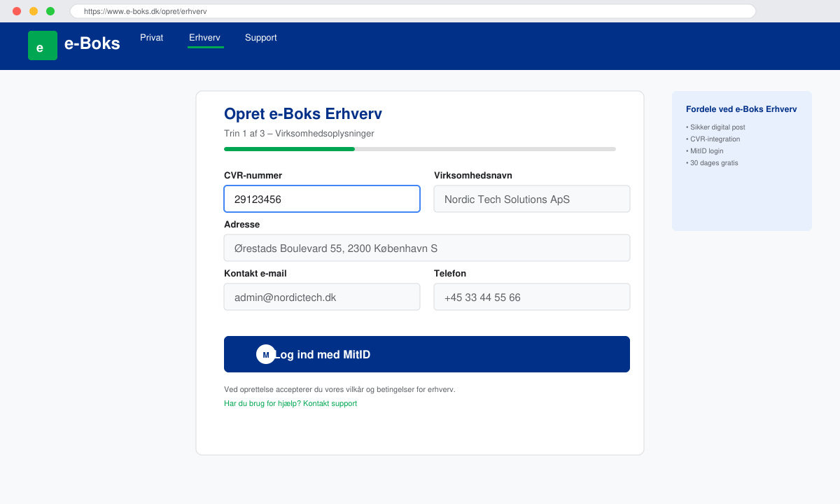Image resolution: width=840 pixels, height=504 pixels.
Task: Maximize the window with green button
Action: click(x=50, y=11)
